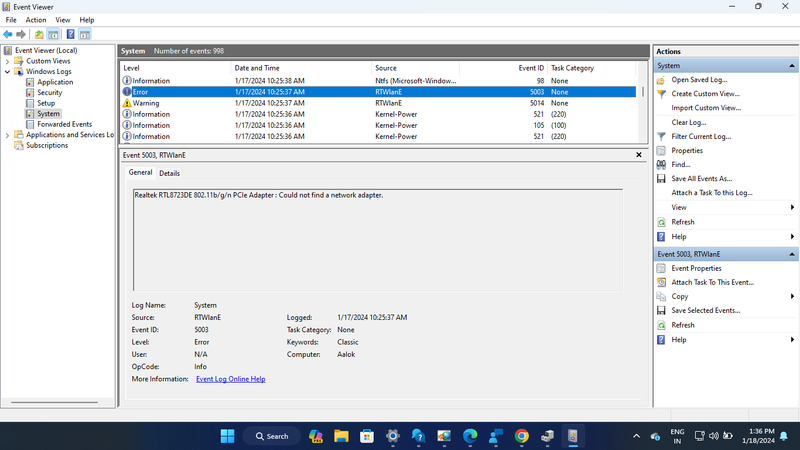Click the console tree horizontal scrollbar

[x=54, y=403]
